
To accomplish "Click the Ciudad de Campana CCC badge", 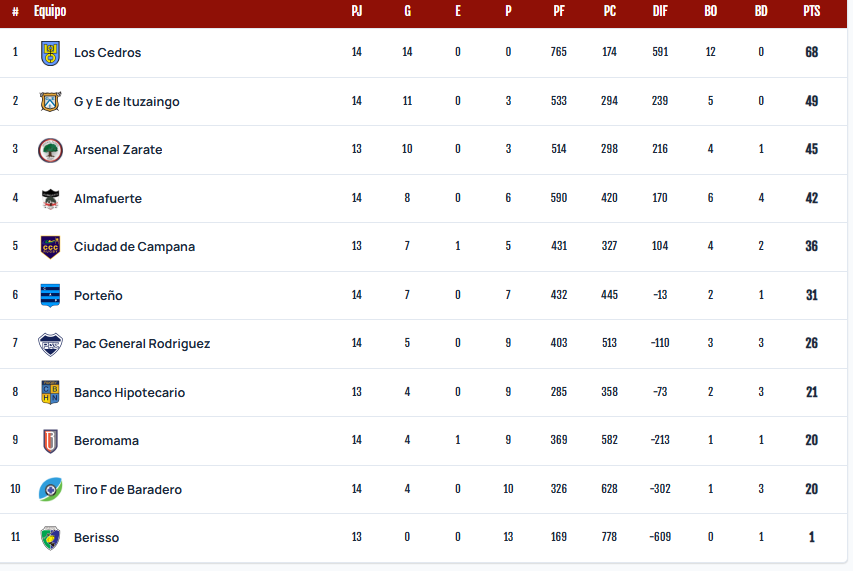I will (50, 247).
